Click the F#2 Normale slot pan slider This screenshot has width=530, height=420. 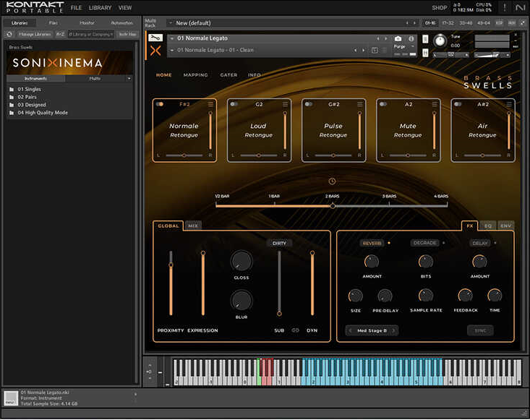[184, 155]
